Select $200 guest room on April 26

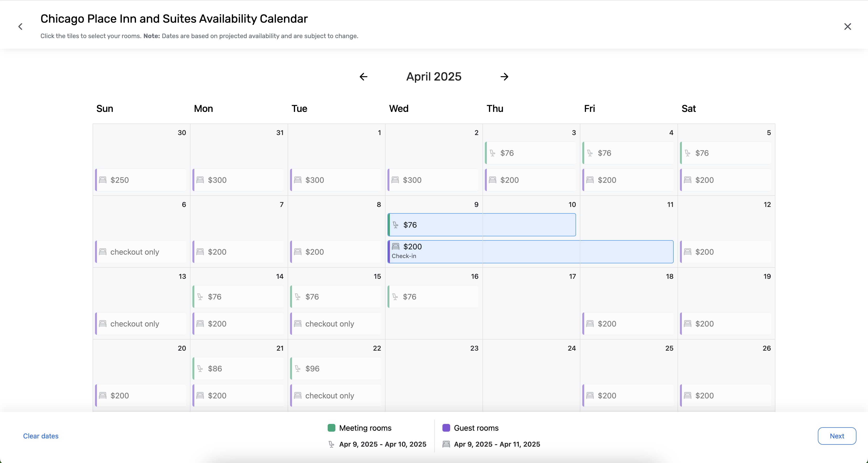tap(726, 395)
